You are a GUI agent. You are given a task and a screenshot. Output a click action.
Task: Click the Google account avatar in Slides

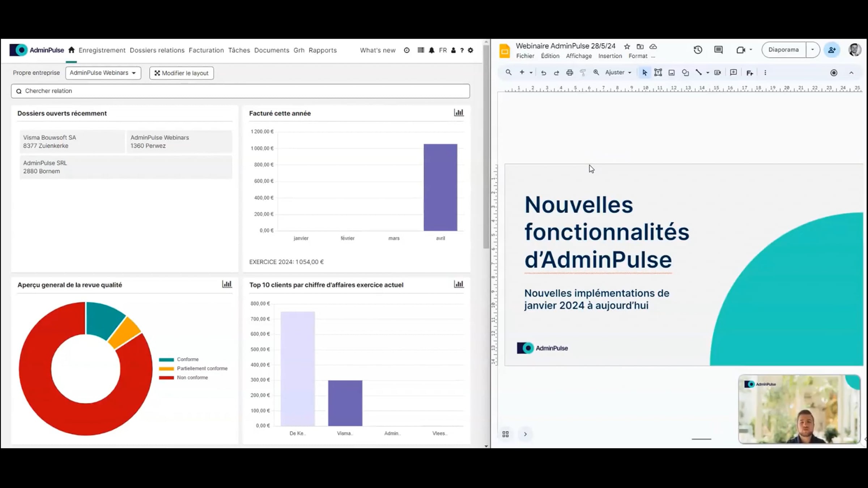[855, 50]
